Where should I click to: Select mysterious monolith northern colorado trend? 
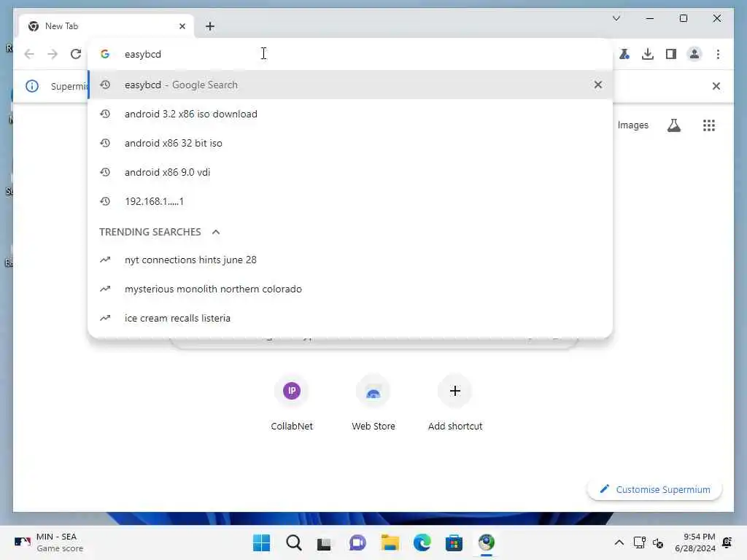click(x=350, y=289)
